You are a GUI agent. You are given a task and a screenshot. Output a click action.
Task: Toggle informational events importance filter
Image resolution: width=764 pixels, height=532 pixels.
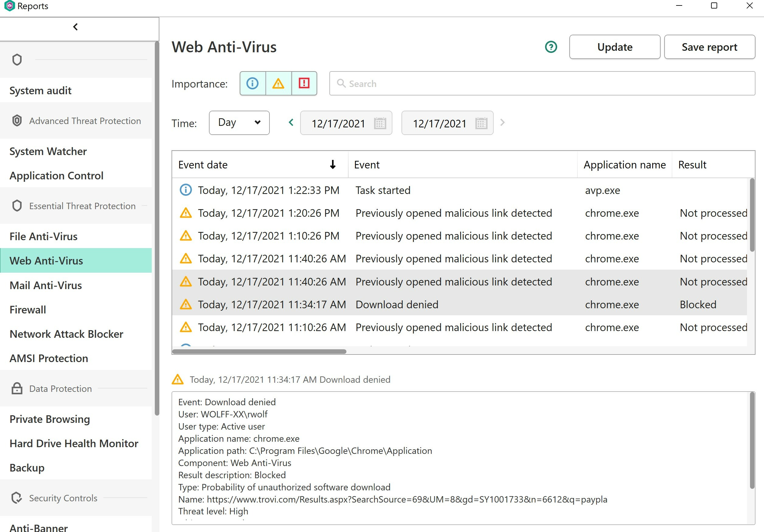click(x=252, y=84)
